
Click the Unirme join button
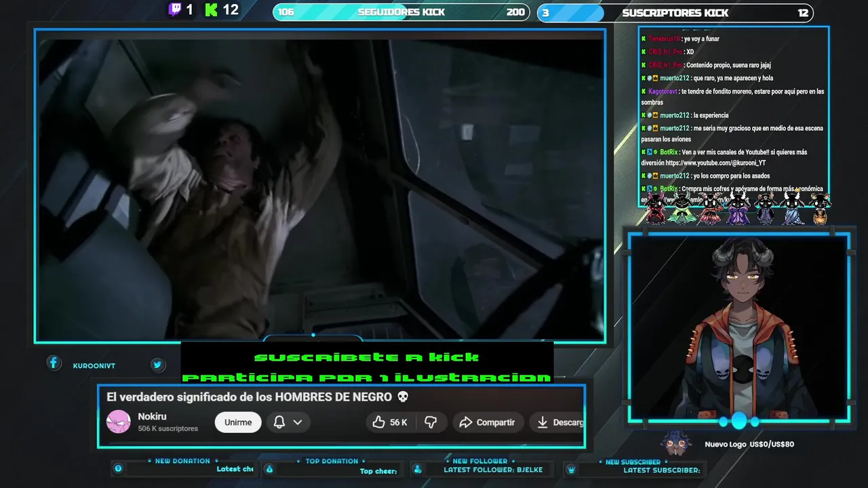pos(238,422)
